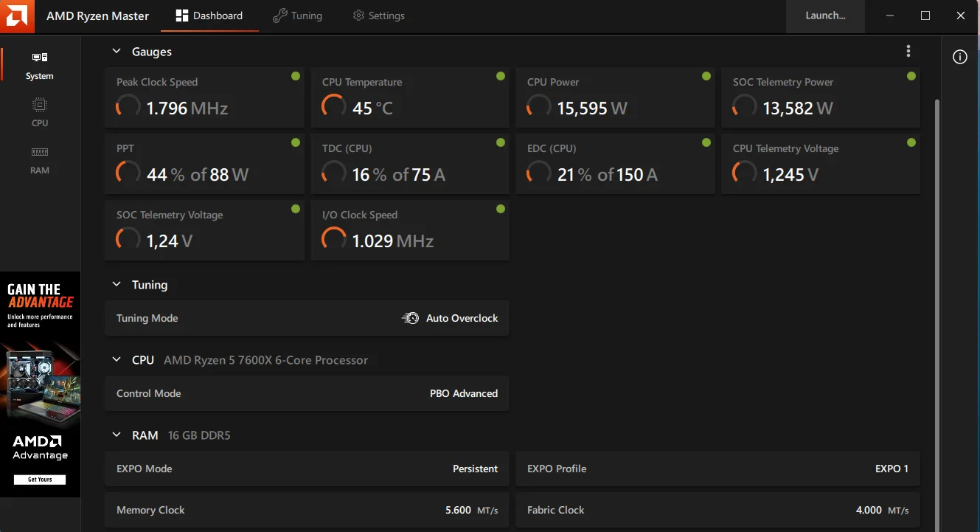Click the Fabric Clock 4.000 MT/s value
980x532 pixels.
883,510
